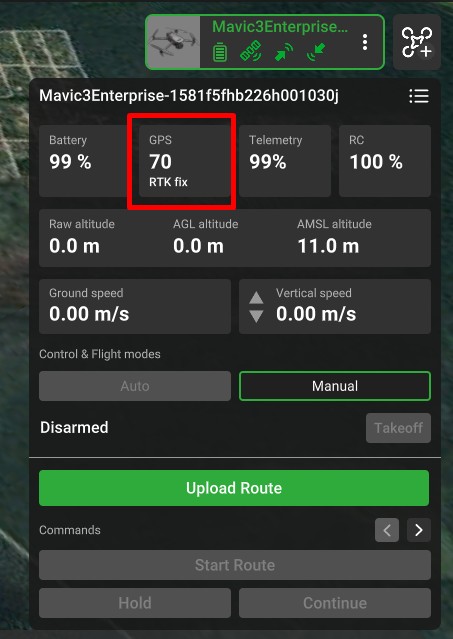The image size is (453, 639).
Task: Click the Continue command button
Action: [335, 603]
